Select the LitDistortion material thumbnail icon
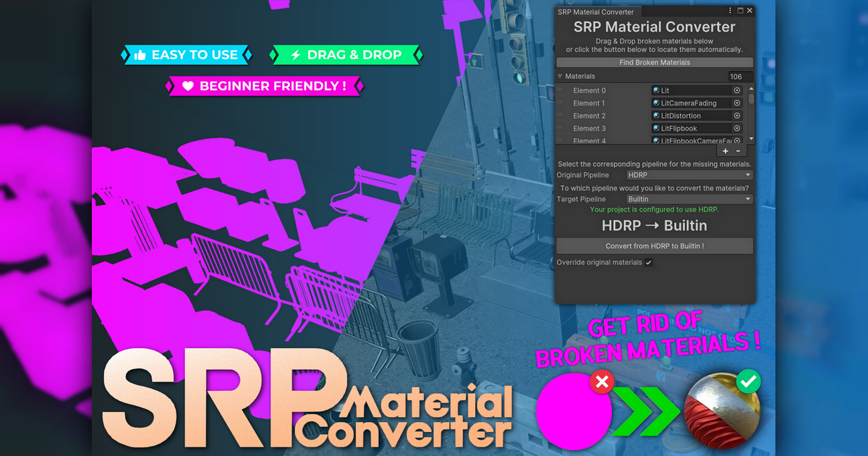 (656, 115)
